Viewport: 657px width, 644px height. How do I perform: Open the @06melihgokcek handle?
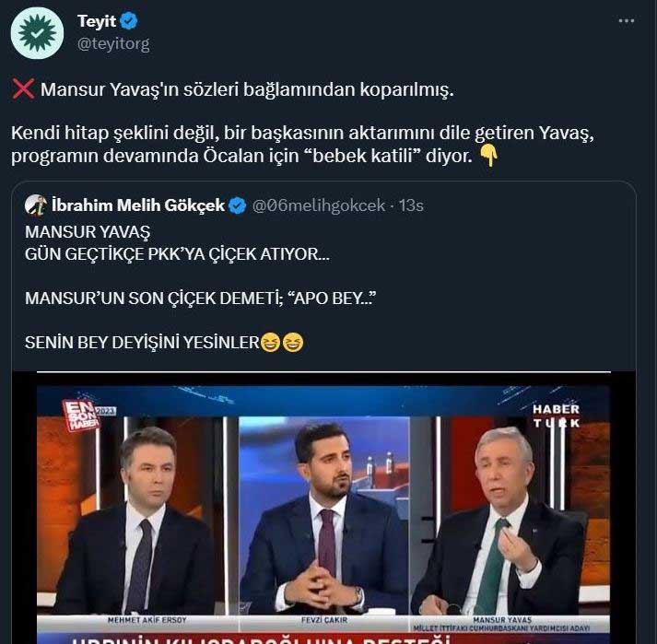(x=319, y=205)
